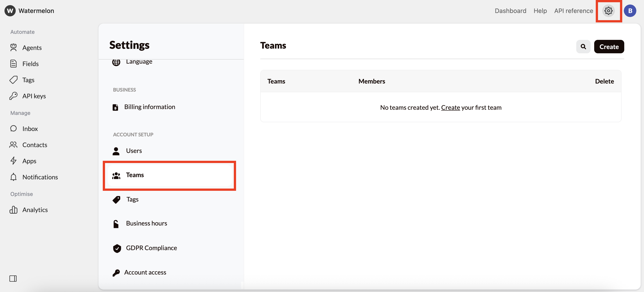This screenshot has height=292, width=644.
Task: Open Business hours settings
Action: (x=146, y=223)
